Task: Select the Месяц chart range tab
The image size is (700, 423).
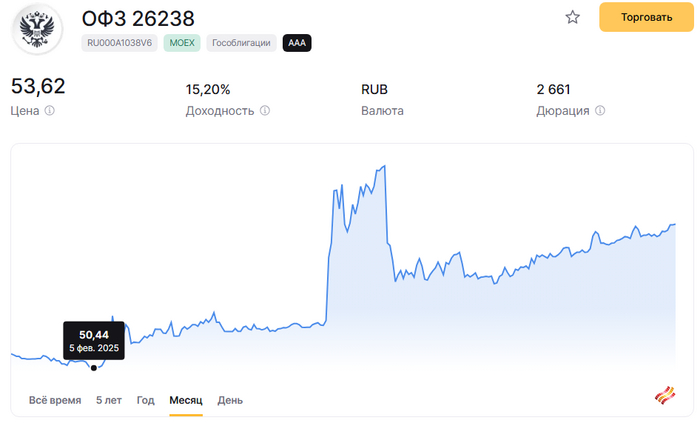Action: coord(186,400)
